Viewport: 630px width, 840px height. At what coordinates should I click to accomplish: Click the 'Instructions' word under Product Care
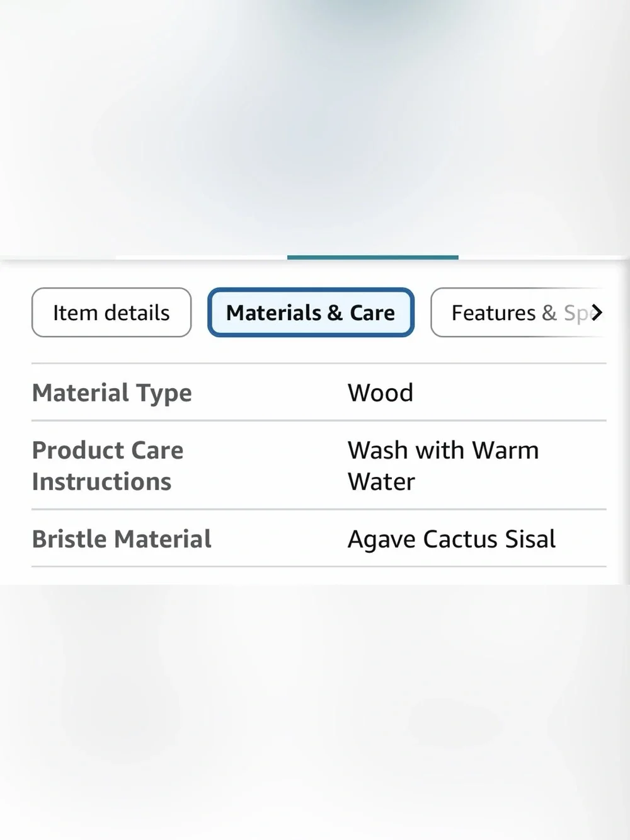pyautogui.click(x=101, y=481)
